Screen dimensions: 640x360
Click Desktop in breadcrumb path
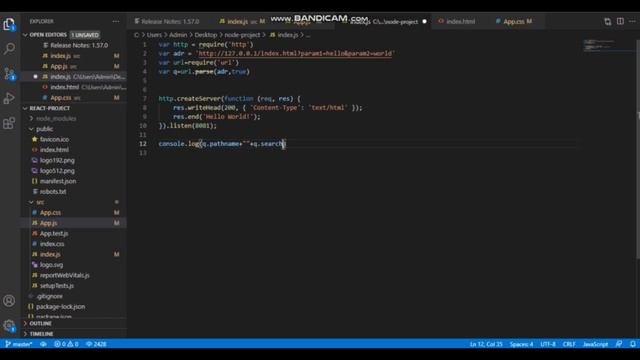pyautogui.click(x=205, y=35)
